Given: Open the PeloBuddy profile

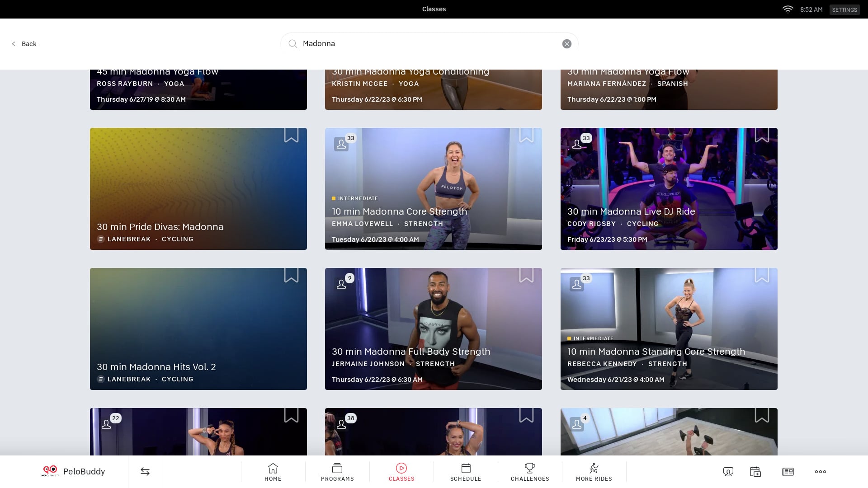Looking at the screenshot, I should (73, 471).
